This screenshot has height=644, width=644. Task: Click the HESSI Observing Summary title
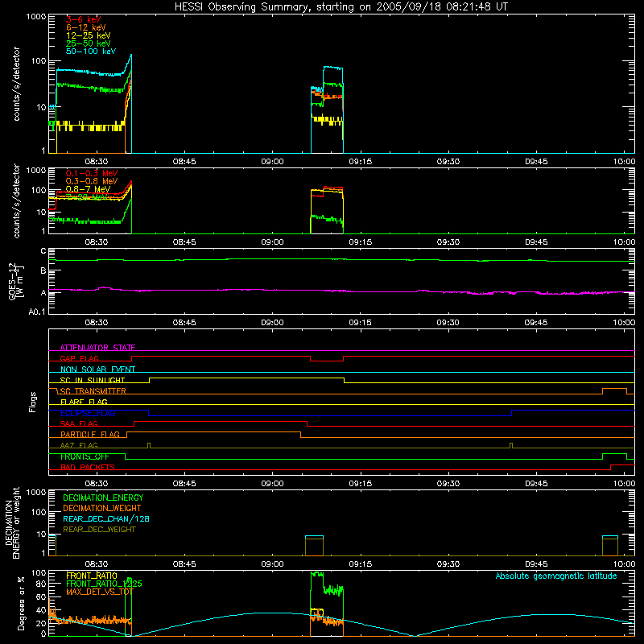(341, 7)
